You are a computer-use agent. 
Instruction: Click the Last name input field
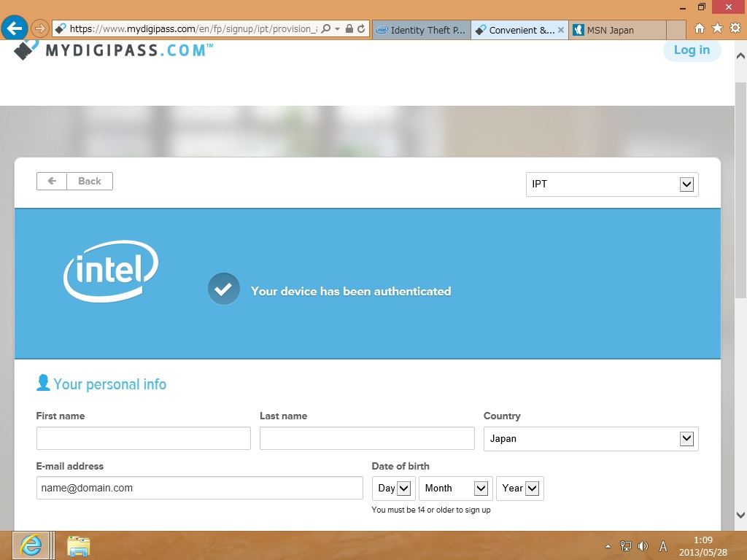[x=367, y=438]
